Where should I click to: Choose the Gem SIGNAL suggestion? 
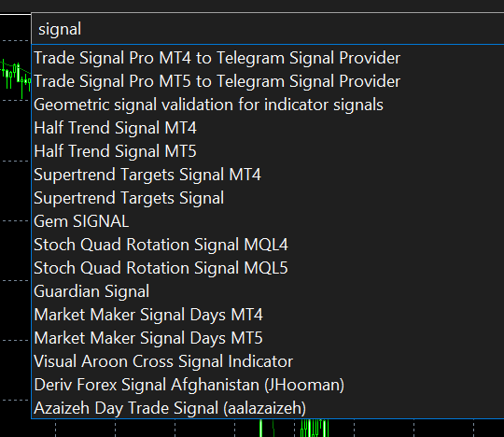click(x=268, y=221)
